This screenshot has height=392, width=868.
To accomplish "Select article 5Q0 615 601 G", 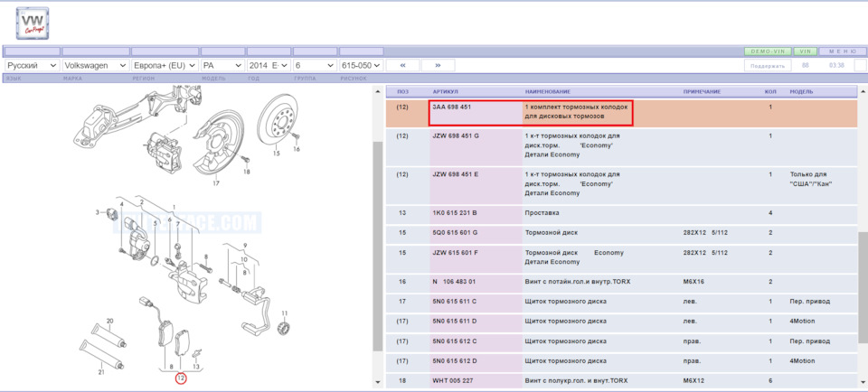I will (x=455, y=232).
